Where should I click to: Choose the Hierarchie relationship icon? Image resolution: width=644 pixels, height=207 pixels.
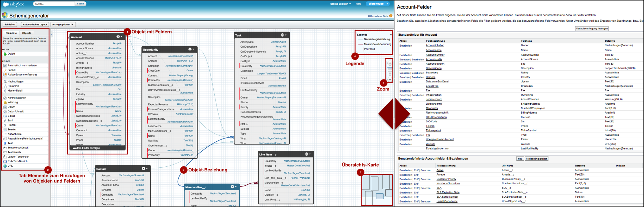tap(5, 86)
